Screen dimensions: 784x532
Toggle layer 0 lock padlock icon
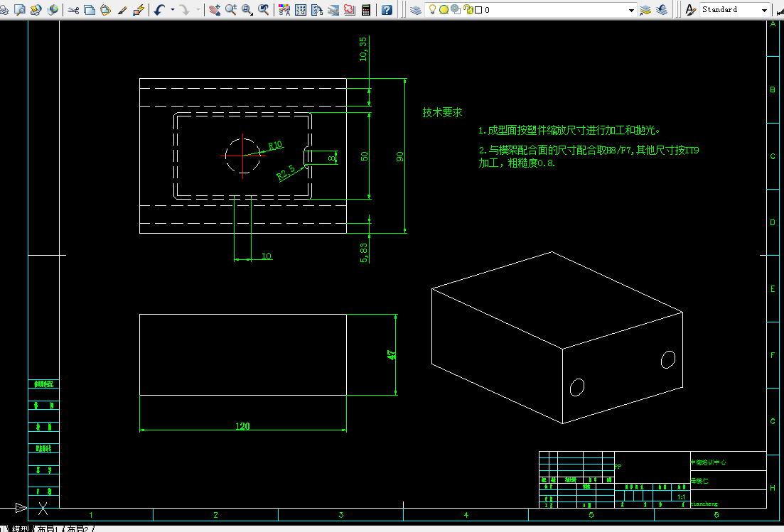[x=468, y=9]
